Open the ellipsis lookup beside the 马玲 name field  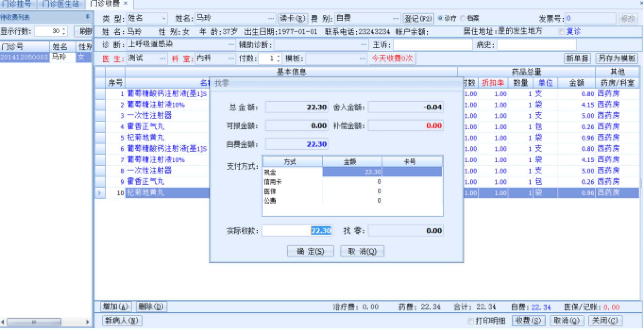pyautogui.click(x=271, y=18)
